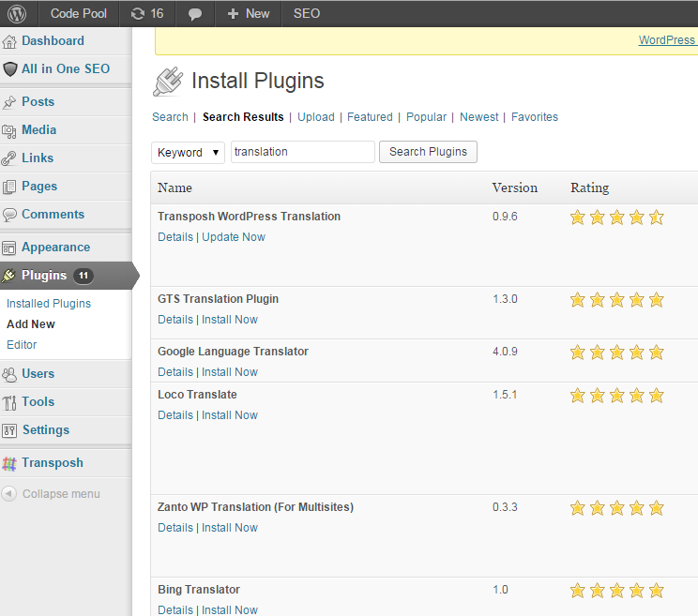Open the SEO menu in admin bar
The image size is (698, 616).
point(306,13)
